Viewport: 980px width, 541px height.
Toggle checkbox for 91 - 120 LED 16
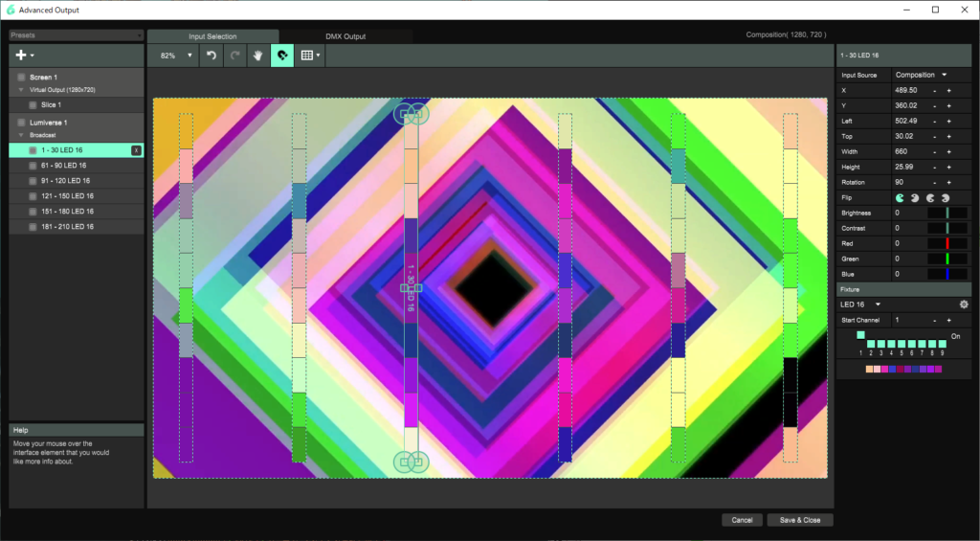(33, 181)
